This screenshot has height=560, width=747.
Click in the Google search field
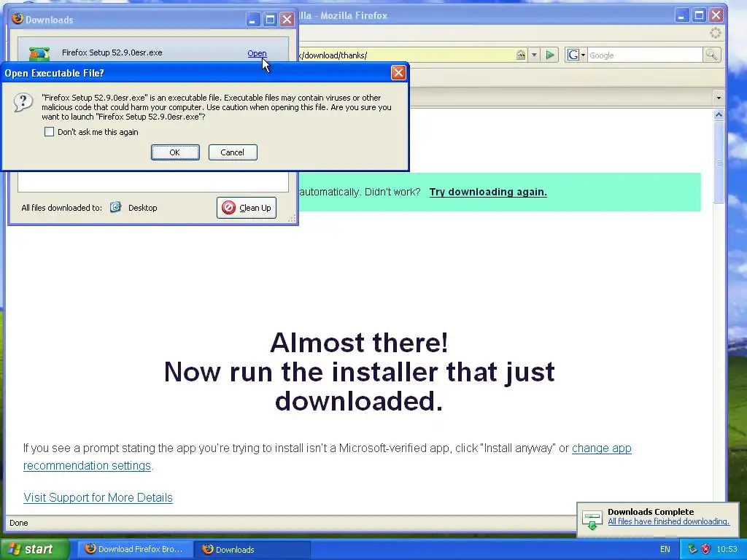645,55
